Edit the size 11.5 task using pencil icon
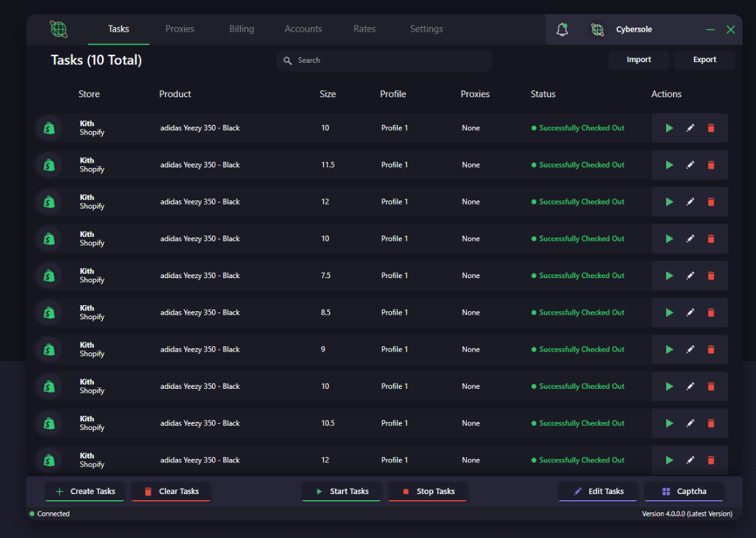The width and height of the screenshot is (756, 538). click(690, 165)
